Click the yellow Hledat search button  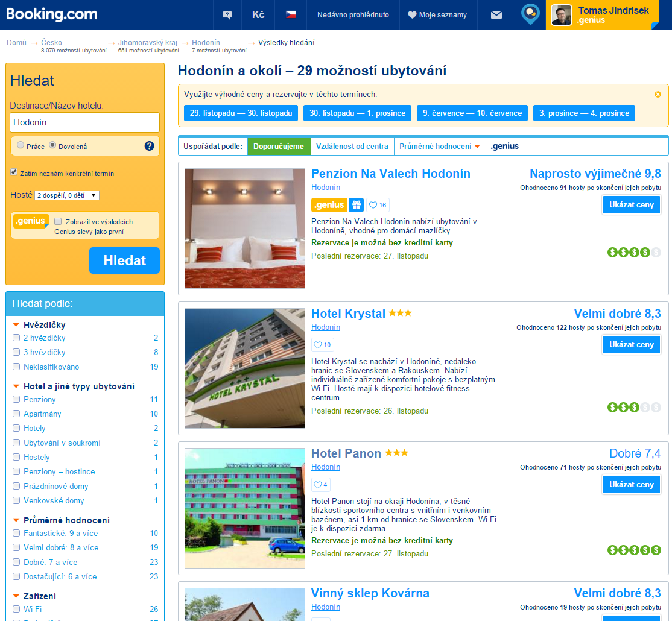click(x=124, y=260)
